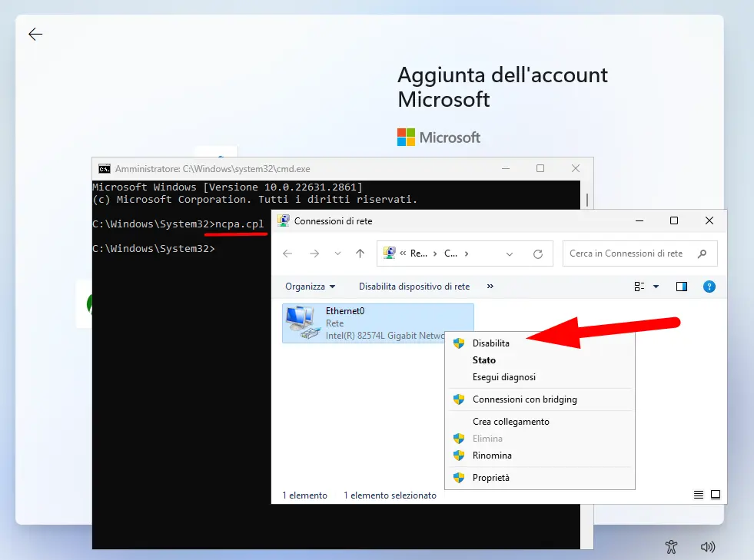Click Disabilita dispositivo di rete

click(414, 287)
